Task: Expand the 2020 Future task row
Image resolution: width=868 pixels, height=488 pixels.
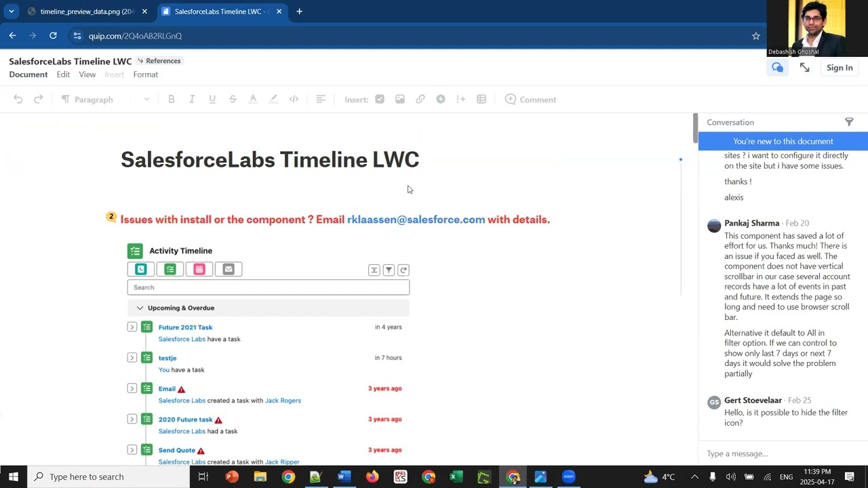Action: (132, 419)
